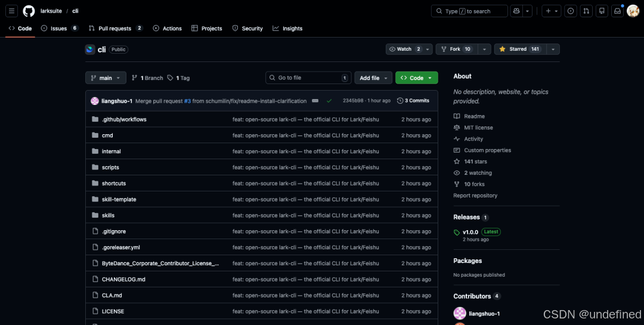
Task: Open the MIT license link
Action: click(473, 128)
